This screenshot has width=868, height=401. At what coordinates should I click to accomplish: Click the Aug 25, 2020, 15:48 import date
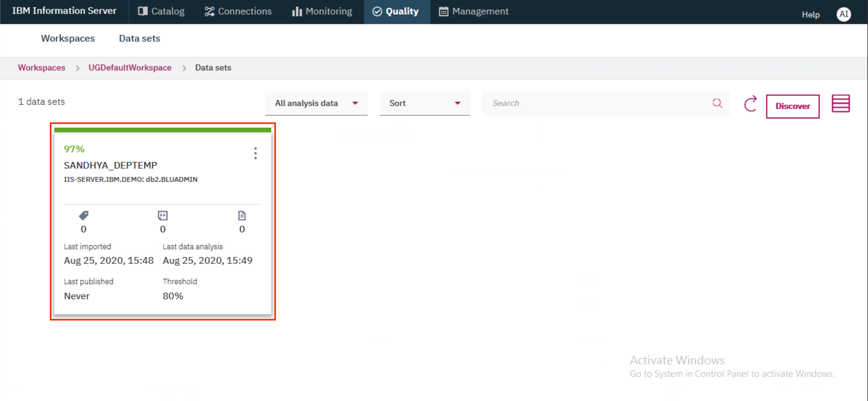(x=109, y=261)
